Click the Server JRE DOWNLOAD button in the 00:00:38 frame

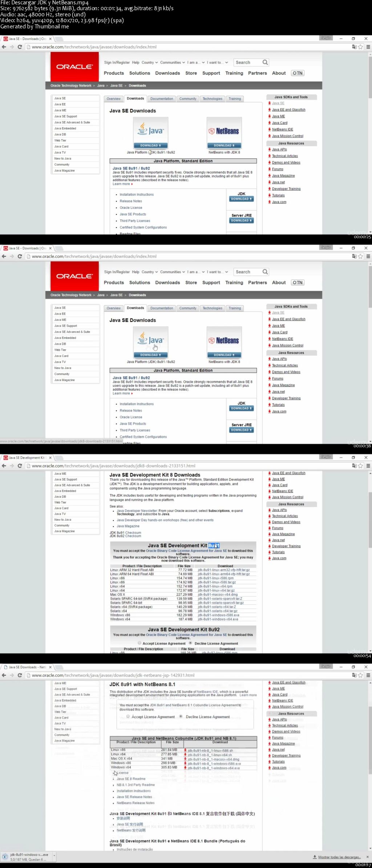tap(242, 430)
